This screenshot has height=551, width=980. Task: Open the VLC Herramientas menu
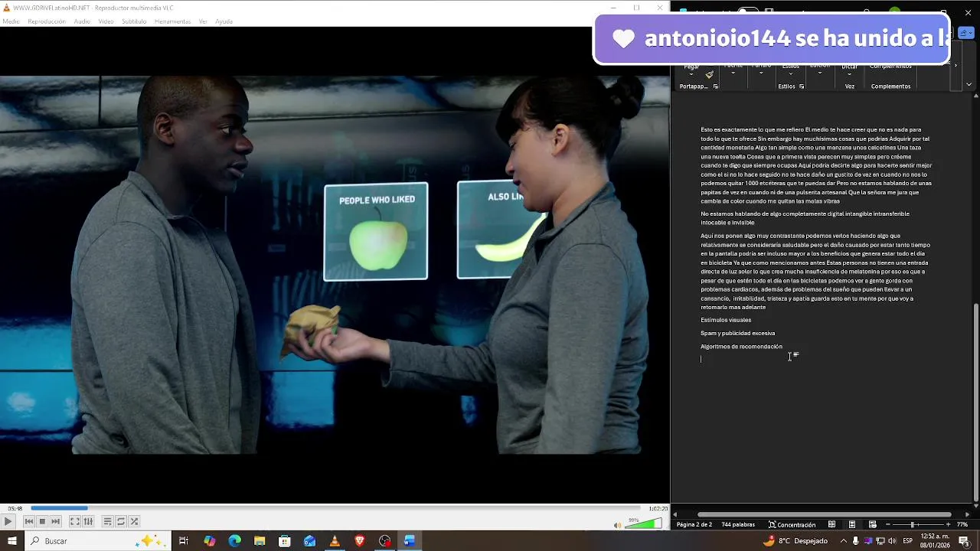[172, 21]
